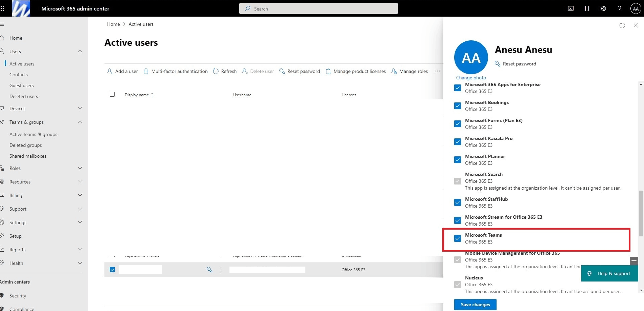Expand the Settings navigation section

pyautogui.click(x=80, y=222)
